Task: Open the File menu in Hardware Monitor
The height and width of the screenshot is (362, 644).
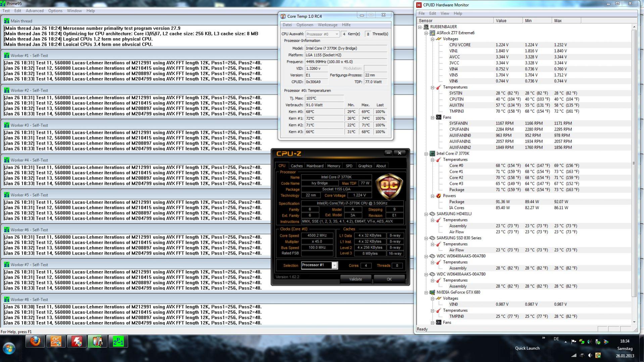Action: pyautogui.click(x=422, y=13)
